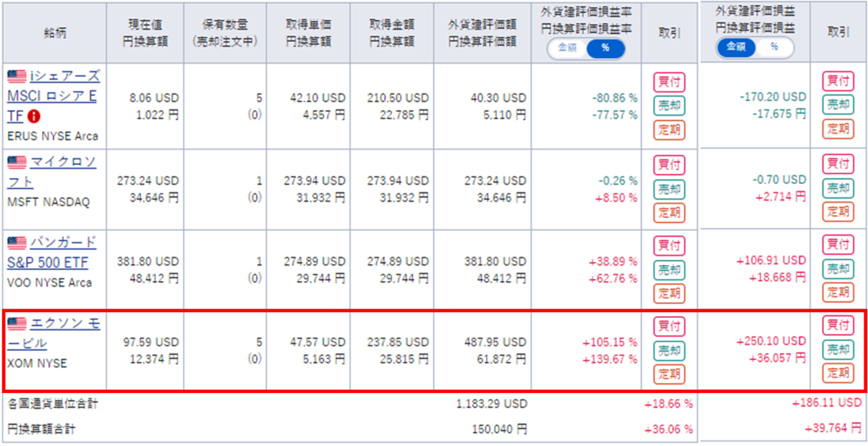The height and width of the screenshot is (446, 868).
Task: Click the 保有数量 (売却注文中) column header
Action: pyautogui.click(x=224, y=33)
